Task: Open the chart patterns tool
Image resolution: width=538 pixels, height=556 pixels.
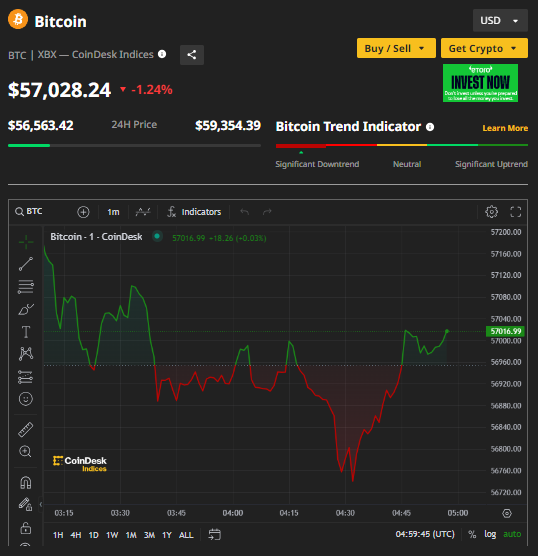Action: pos(26,354)
